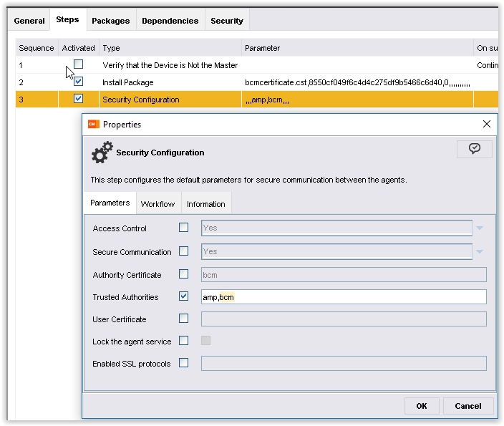This screenshot has height=426, width=504.
Task: Click the Security Configuration gears icon
Action: click(x=102, y=153)
